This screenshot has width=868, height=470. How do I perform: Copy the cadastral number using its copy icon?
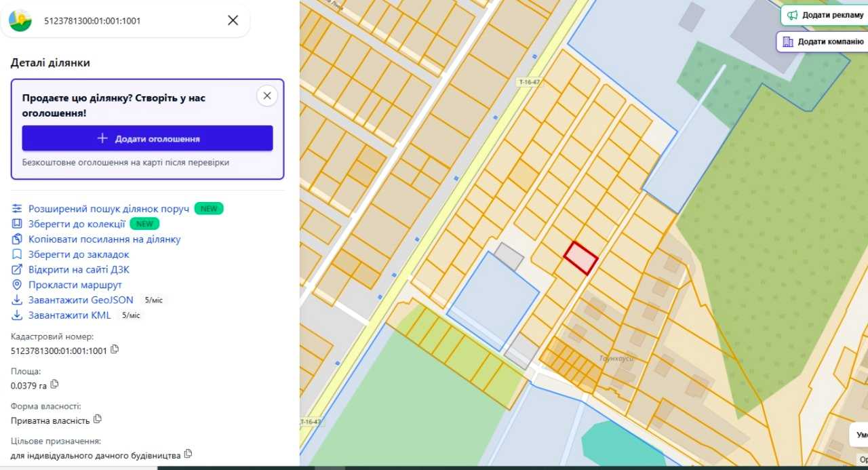coord(115,349)
